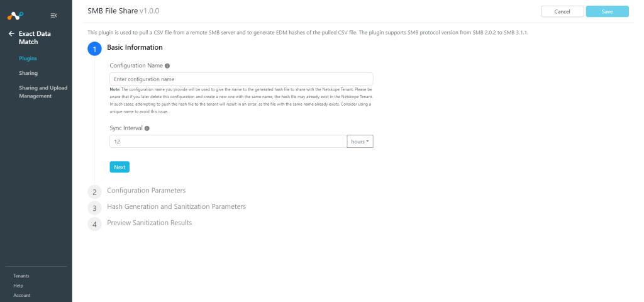Expand Configuration Parameters step
The image size is (644, 302).
[x=146, y=190]
